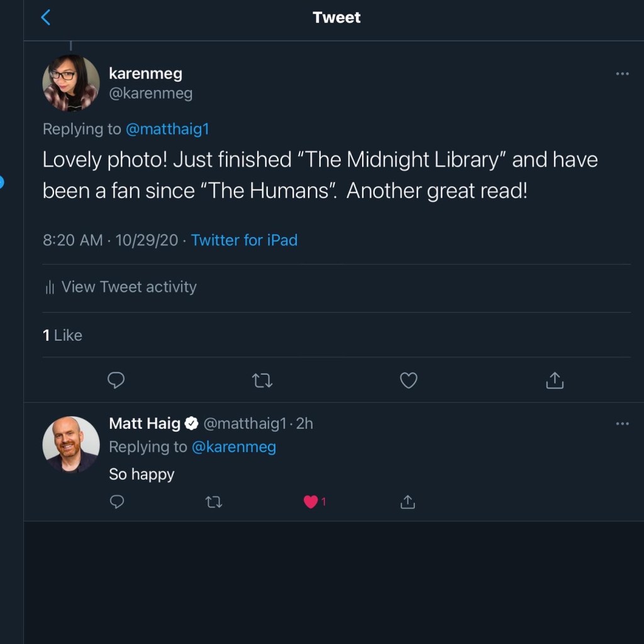
Task: Share Matt Haig's reply
Action: pos(408,502)
